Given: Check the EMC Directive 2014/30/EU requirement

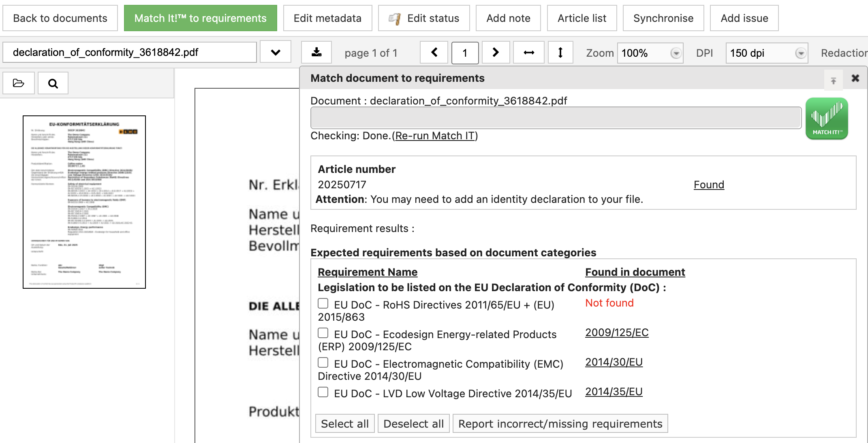Looking at the screenshot, I should click(323, 362).
